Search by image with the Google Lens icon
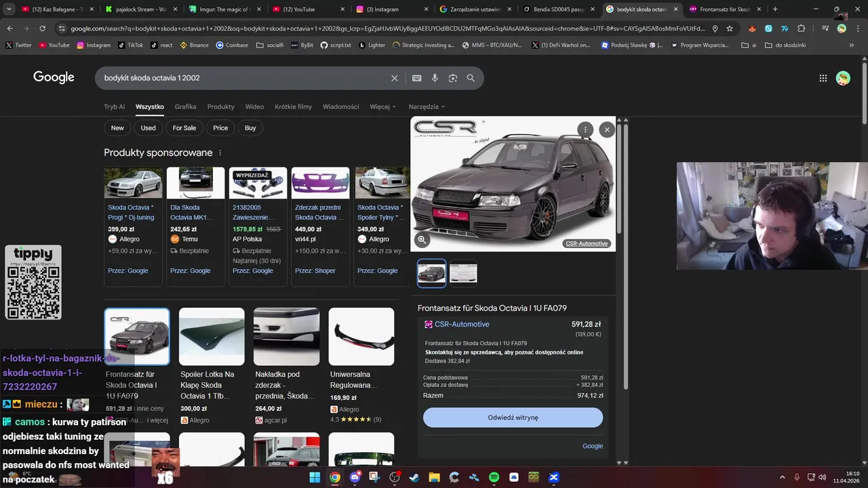This screenshot has width=868, height=488. (x=453, y=78)
